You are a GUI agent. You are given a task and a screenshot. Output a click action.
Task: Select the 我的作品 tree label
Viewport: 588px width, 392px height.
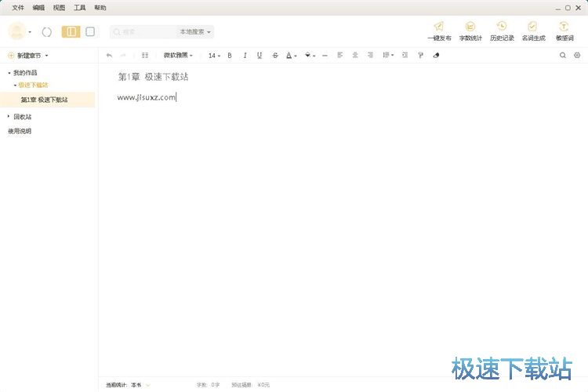point(25,73)
